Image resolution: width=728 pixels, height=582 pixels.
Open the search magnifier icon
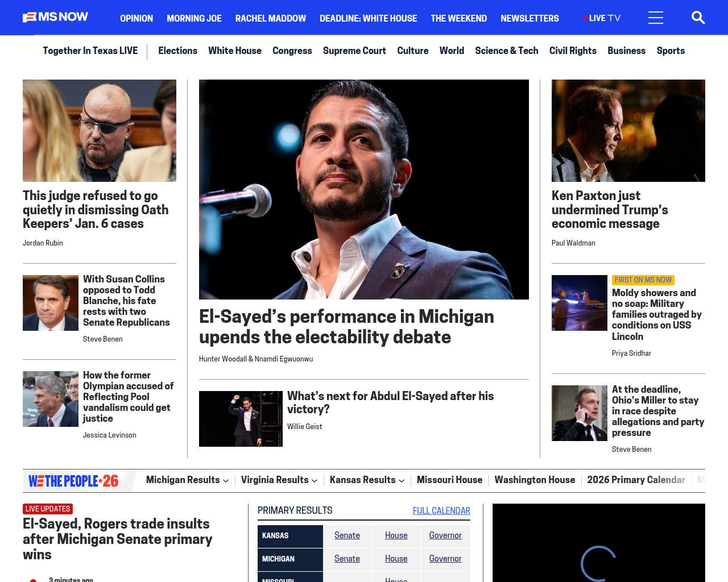click(x=698, y=18)
